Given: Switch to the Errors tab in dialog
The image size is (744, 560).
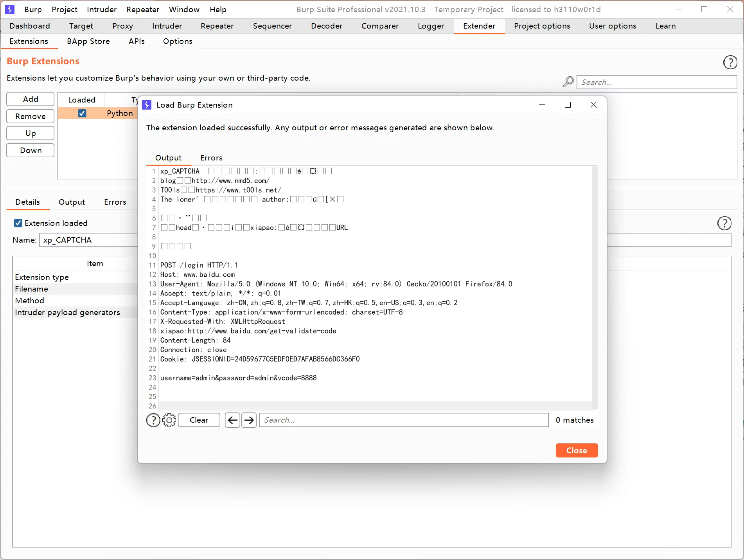Looking at the screenshot, I should (x=211, y=158).
